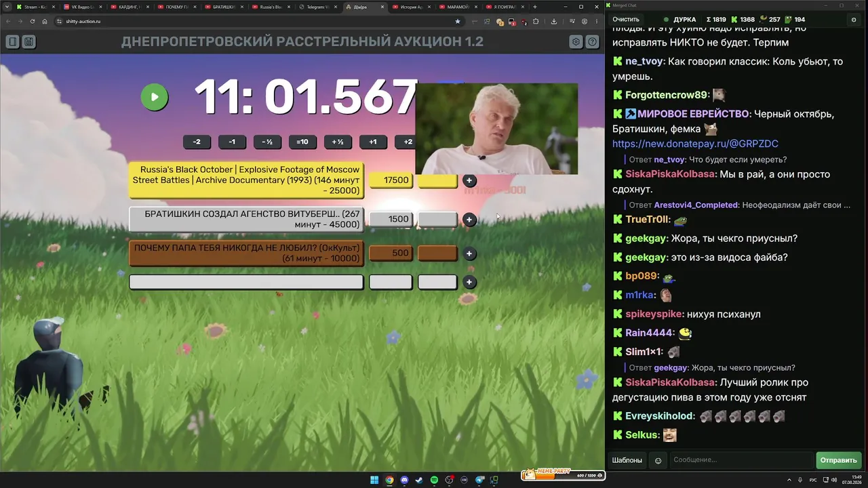Viewport: 868px width, 488px height.
Task: Add two minutes with the +2 button
Action: [408, 142]
